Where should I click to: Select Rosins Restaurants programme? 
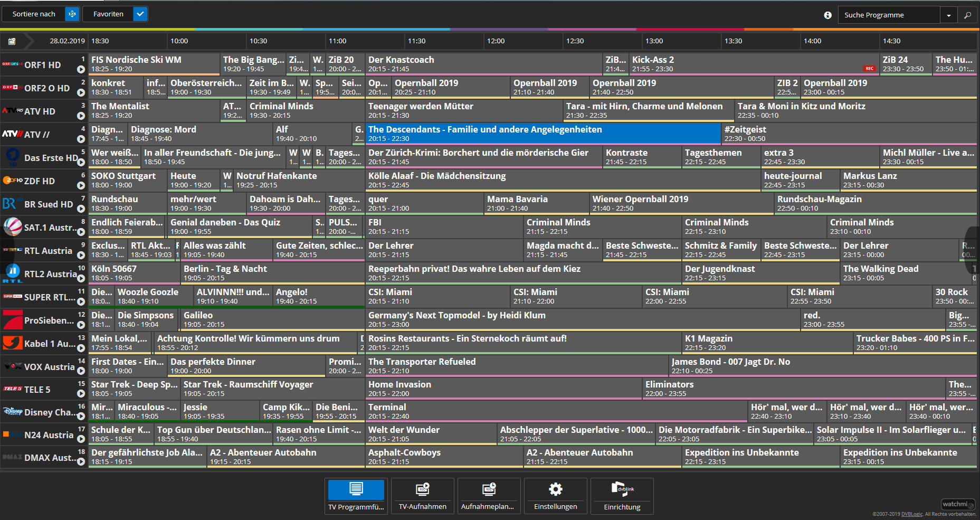(x=524, y=343)
